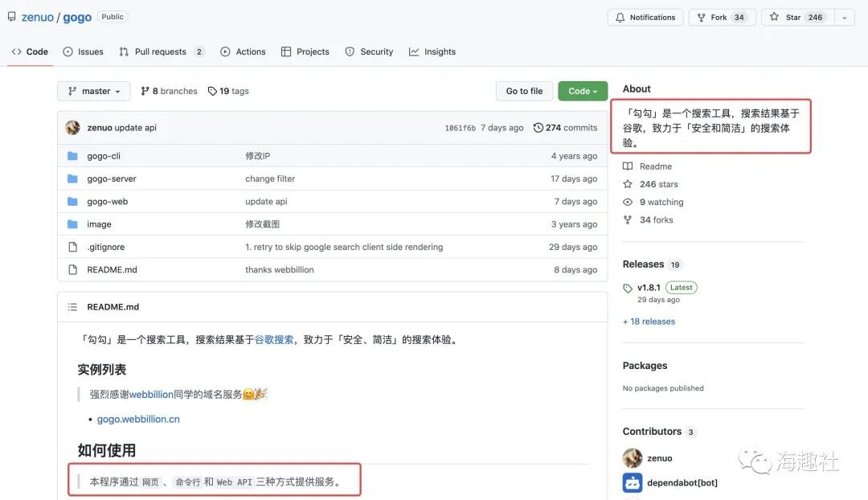Open the README table of contents icon
868x500 pixels.
(x=72, y=307)
